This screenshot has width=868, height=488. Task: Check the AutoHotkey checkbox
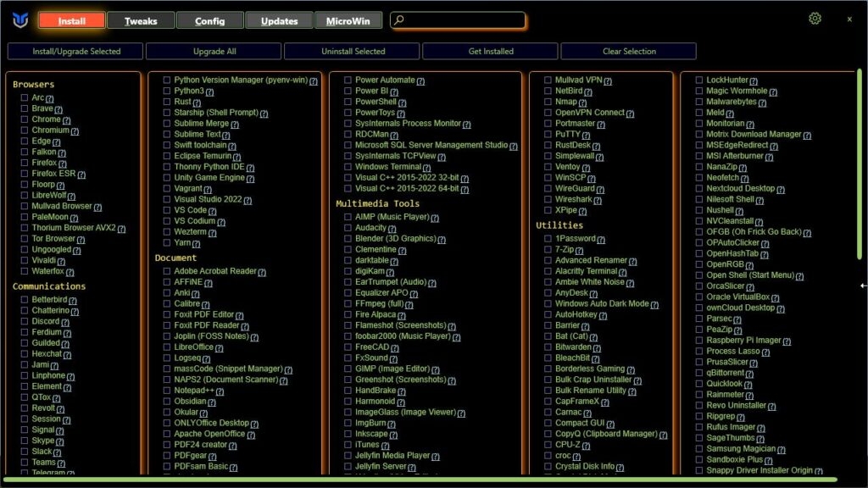coord(548,314)
